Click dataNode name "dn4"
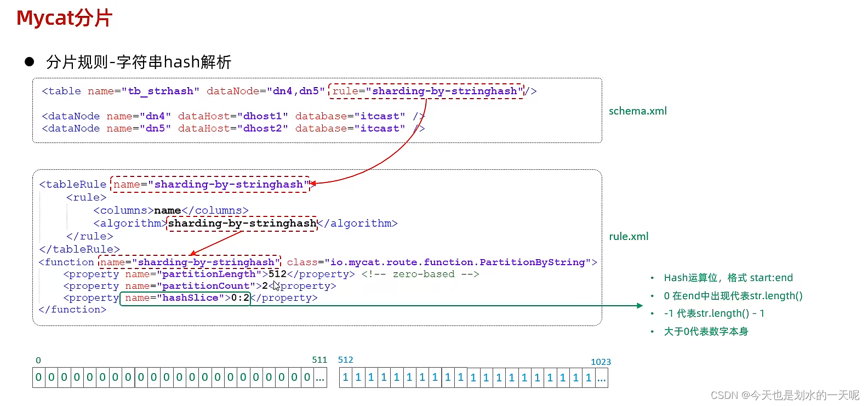Image resolution: width=868 pixels, height=406 pixels. [x=155, y=116]
